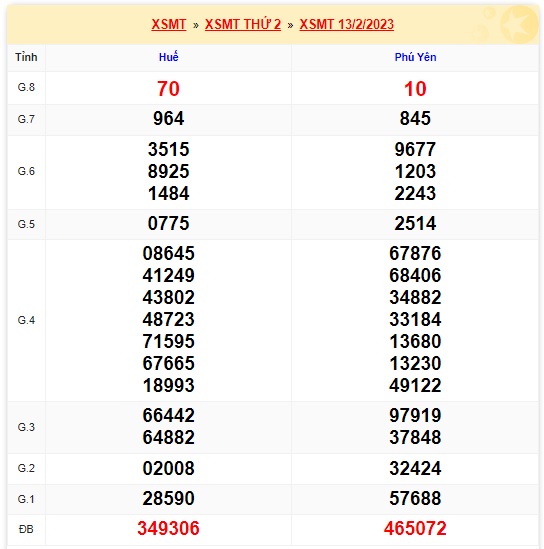
Task: Click Huế G.1 number 28590
Action: coord(168,499)
